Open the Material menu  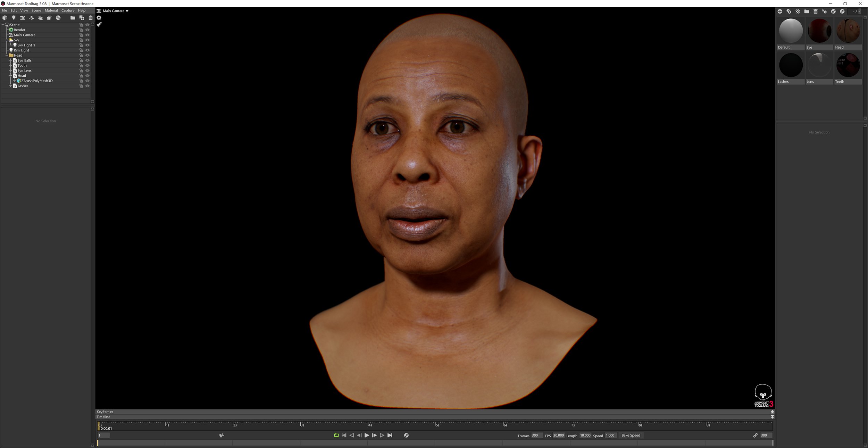tap(51, 10)
